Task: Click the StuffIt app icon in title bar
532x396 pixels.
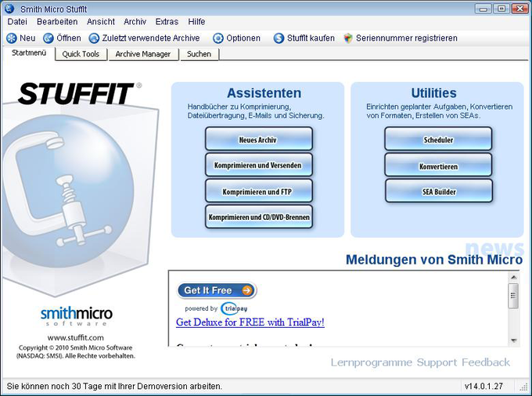Action: [9, 9]
